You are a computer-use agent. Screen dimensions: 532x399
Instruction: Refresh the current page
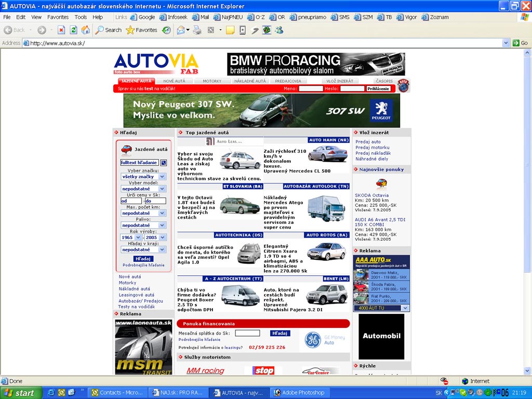[73, 30]
